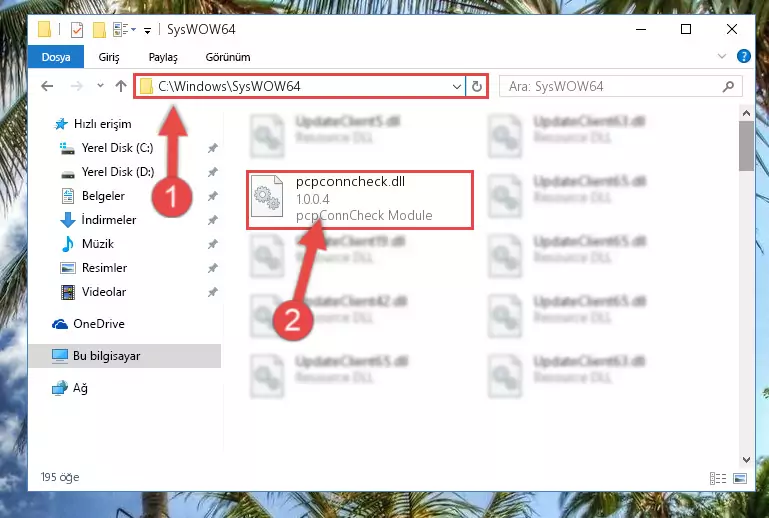Click the pin icon beside Yerel Disk (C:)

(x=212, y=148)
